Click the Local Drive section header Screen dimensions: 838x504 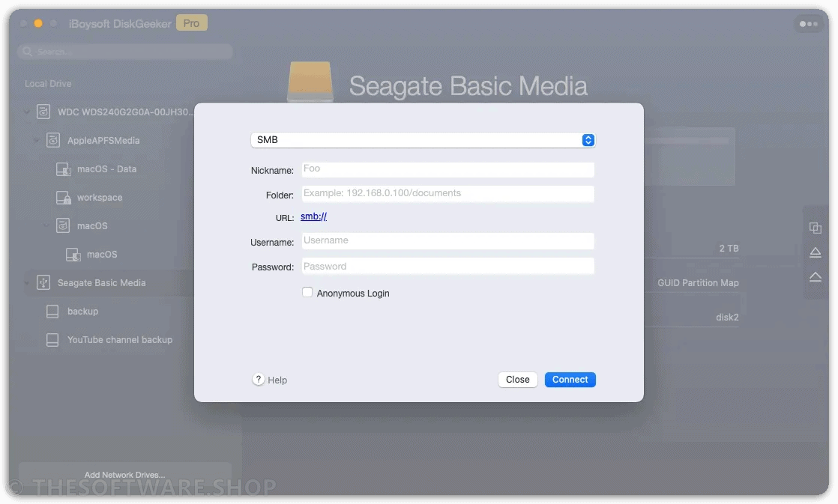47,84
